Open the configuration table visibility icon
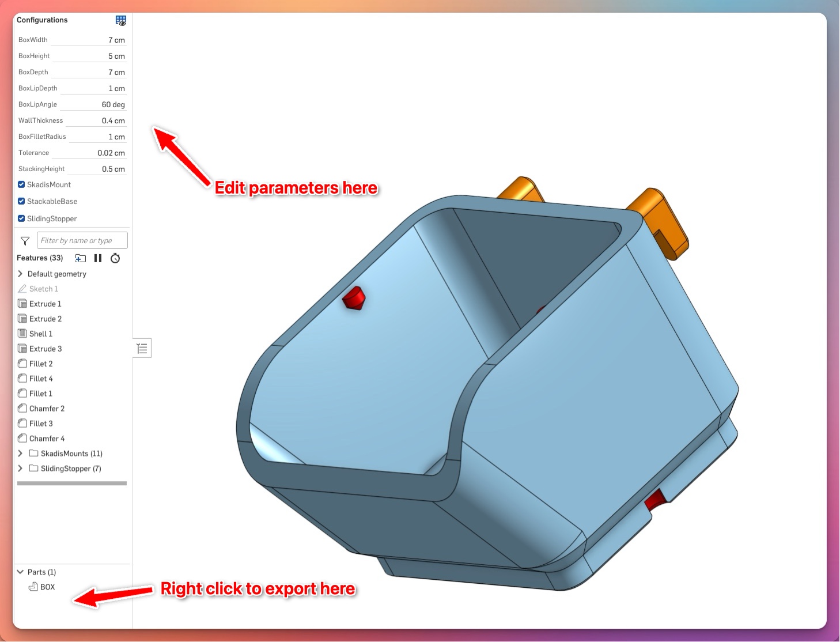The height and width of the screenshot is (642, 840). click(121, 21)
